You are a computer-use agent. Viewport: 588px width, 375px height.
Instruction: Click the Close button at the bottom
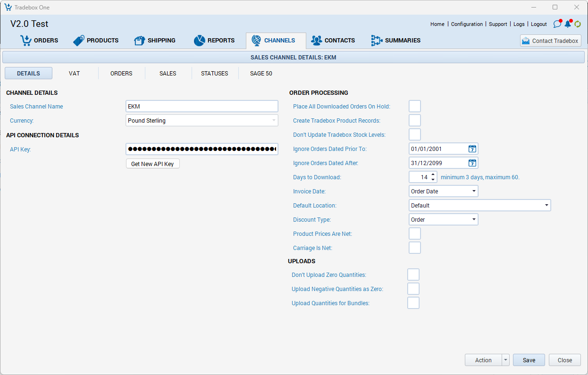tap(565, 360)
